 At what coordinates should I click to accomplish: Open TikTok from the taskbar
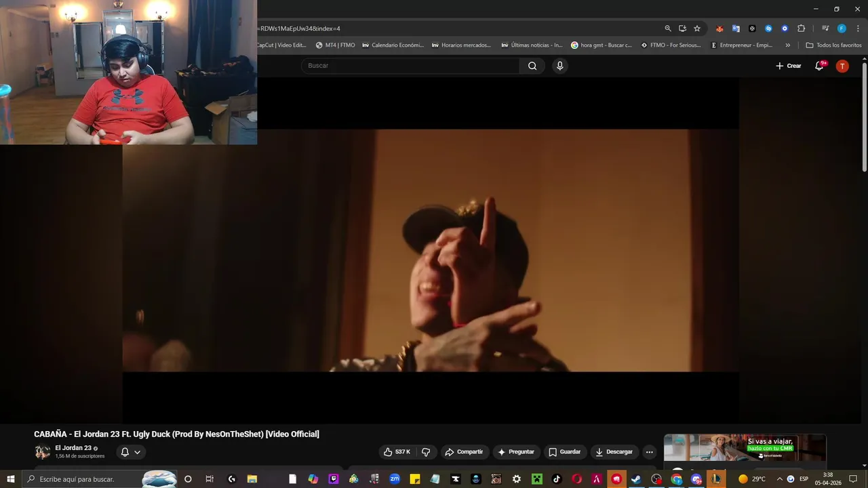557,479
